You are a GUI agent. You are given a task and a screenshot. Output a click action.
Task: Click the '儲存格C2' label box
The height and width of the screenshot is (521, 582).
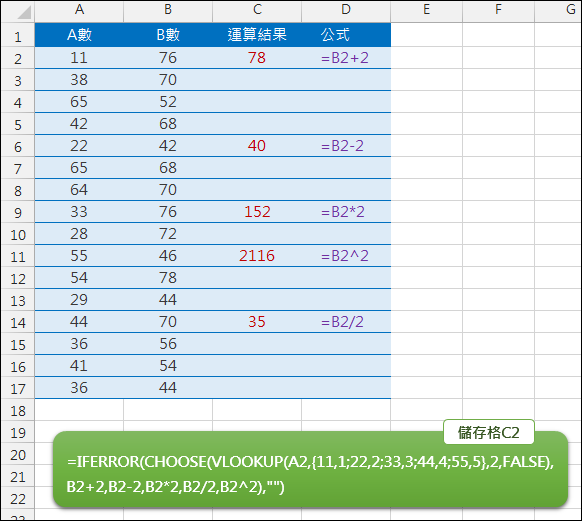click(489, 432)
